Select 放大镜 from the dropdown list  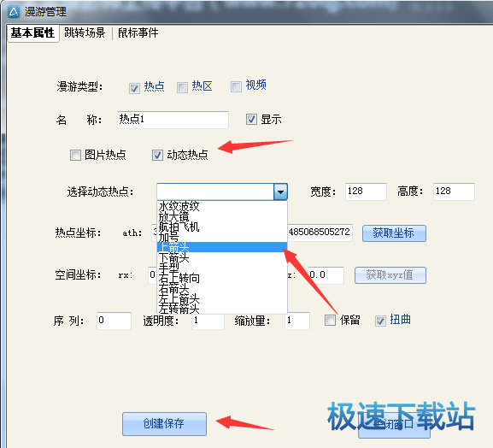[222, 217]
